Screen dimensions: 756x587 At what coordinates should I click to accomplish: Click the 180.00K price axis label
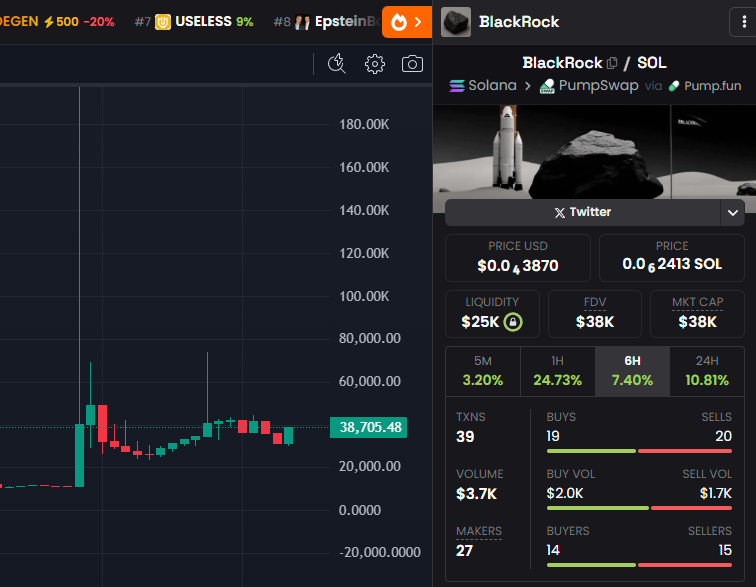click(364, 124)
